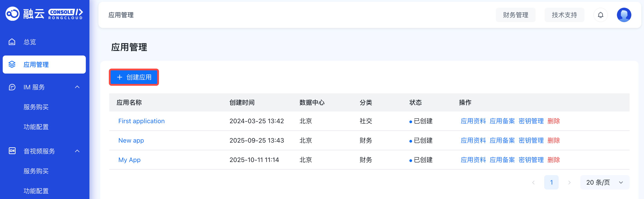Viewport: 644px width, 199px height.
Task: Select page 1 in pagination
Action: (x=551, y=183)
